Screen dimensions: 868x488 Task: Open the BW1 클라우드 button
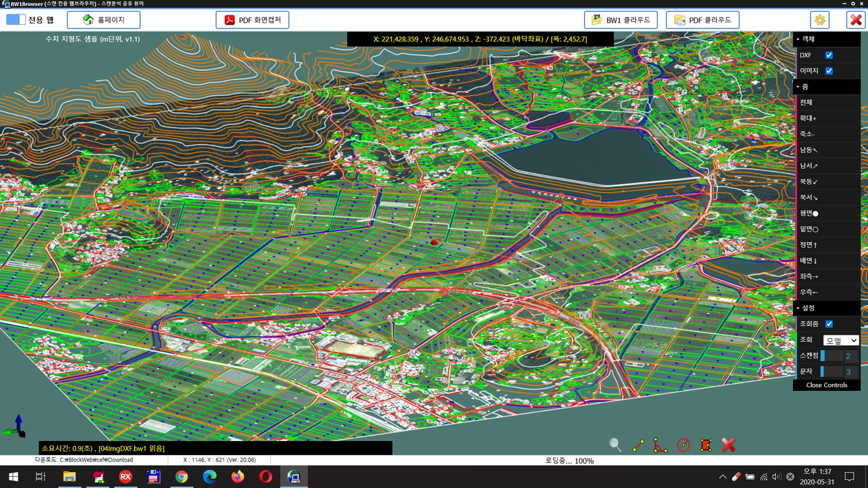pos(621,20)
